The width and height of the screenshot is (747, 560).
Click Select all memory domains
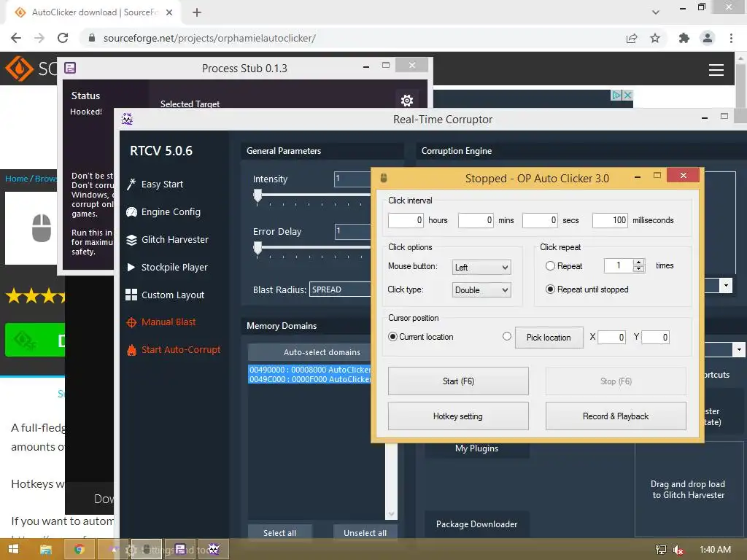(279, 533)
